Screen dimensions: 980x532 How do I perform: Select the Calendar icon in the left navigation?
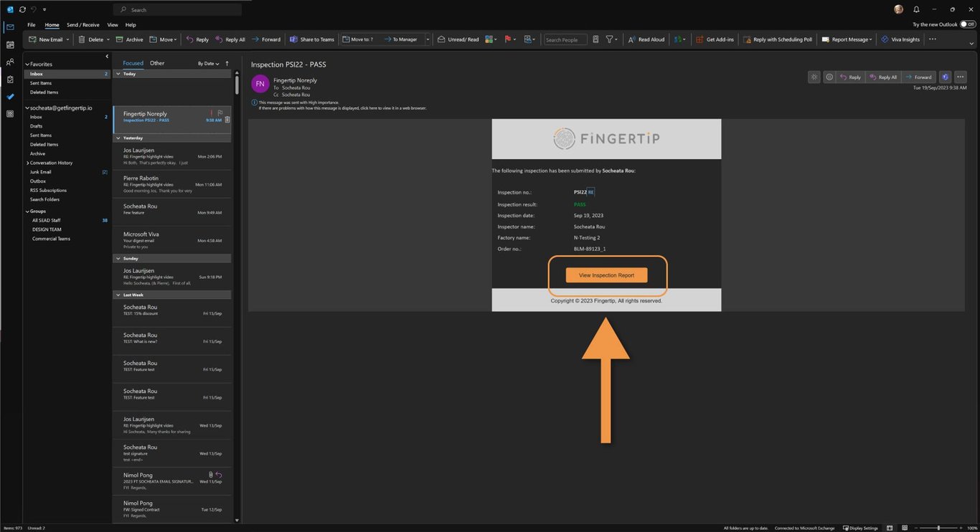(x=9, y=45)
